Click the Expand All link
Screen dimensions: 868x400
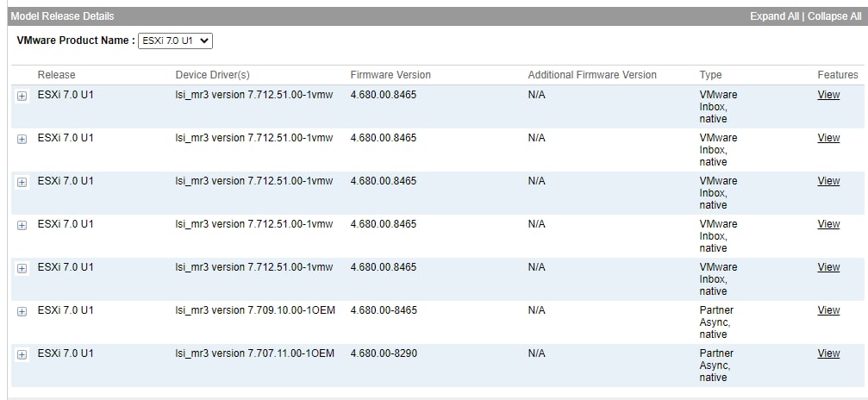[x=774, y=16]
